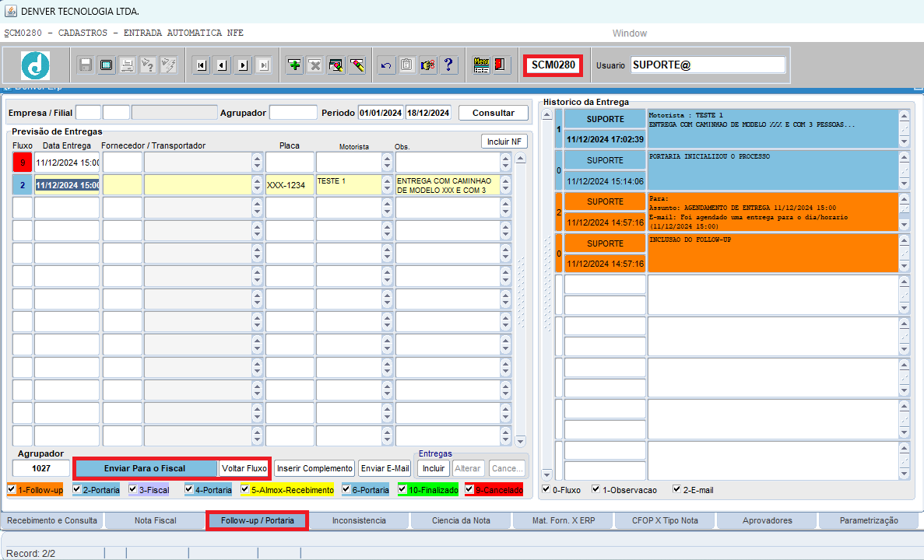Go to the last record icon
This screenshot has width=924, height=560.
coord(264,65)
